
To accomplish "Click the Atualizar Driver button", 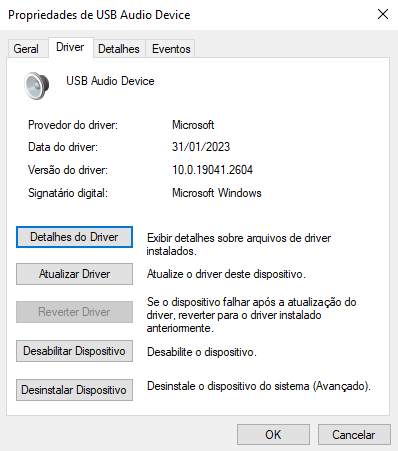I will point(74,274).
